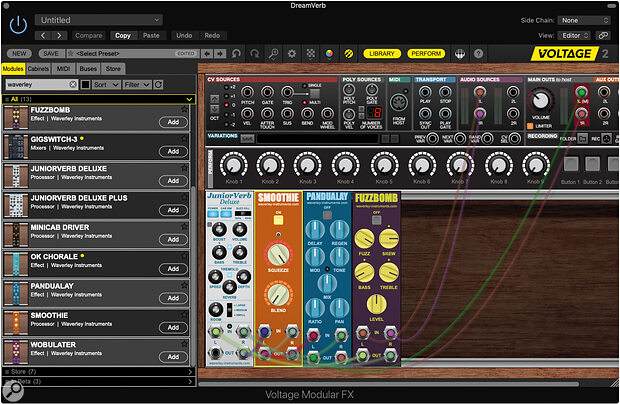Image resolution: width=620 pixels, height=404 pixels.
Task: Click the octave up arrow in CV Sources
Action: pos(215,98)
